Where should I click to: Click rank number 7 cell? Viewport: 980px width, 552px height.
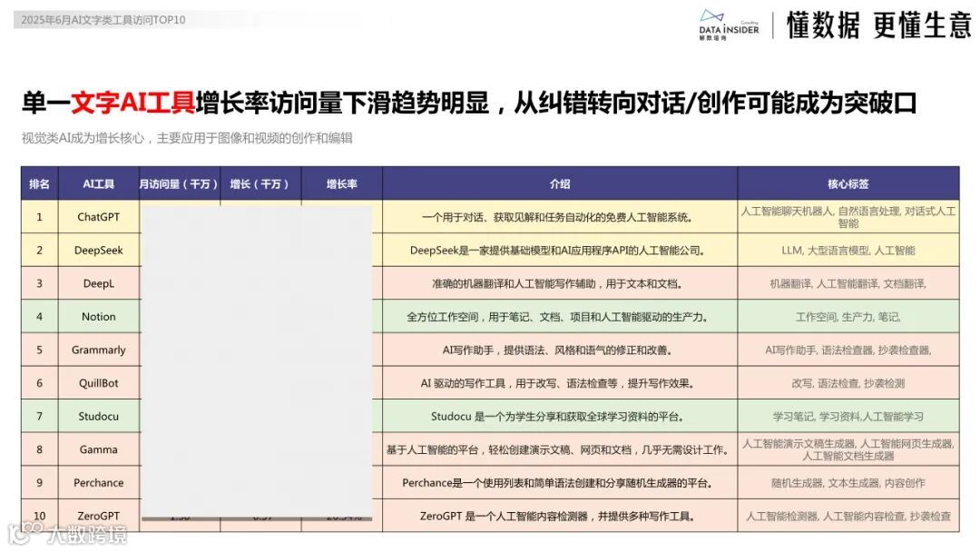(x=39, y=416)
